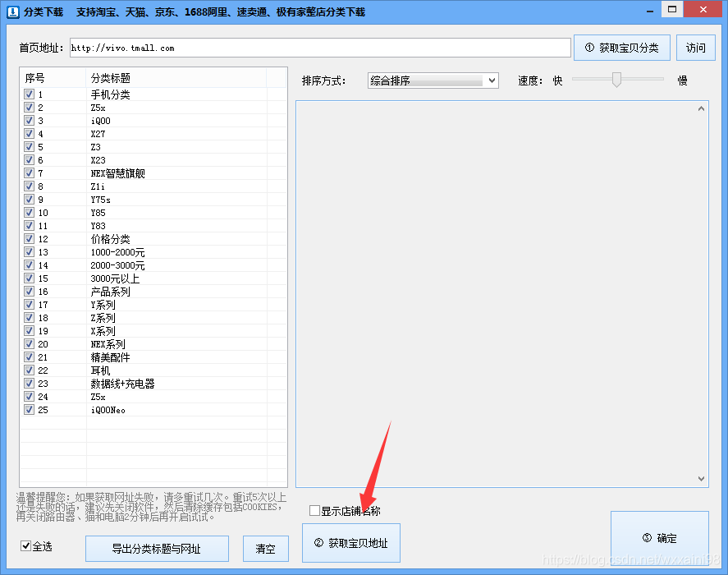Select the Z系列 row
728x575 pixels.
[153, 318]
